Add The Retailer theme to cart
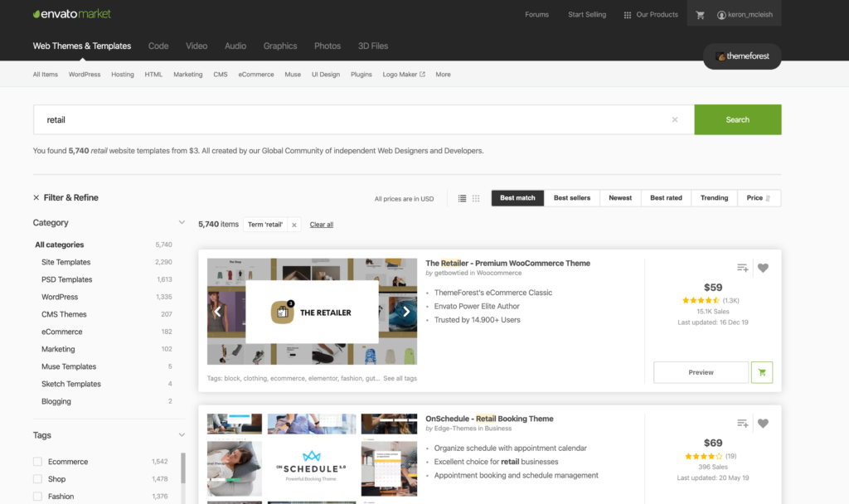Screen dimensions: 849x504 [762, 372]
